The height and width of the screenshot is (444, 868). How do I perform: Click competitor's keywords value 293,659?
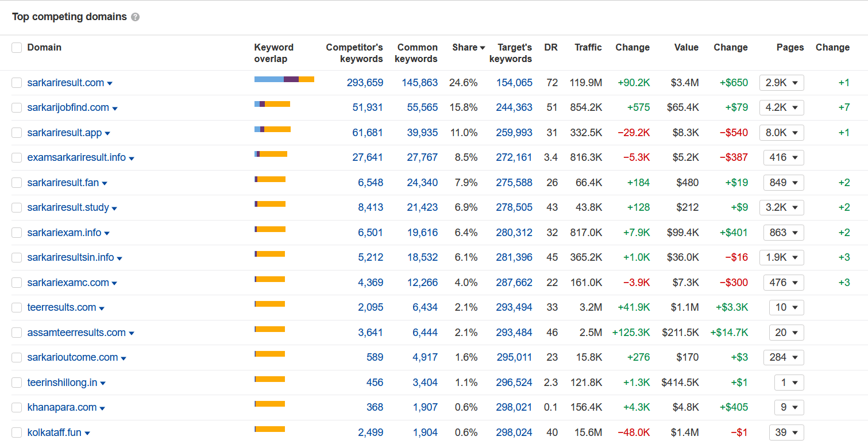[x=365, y=83]
